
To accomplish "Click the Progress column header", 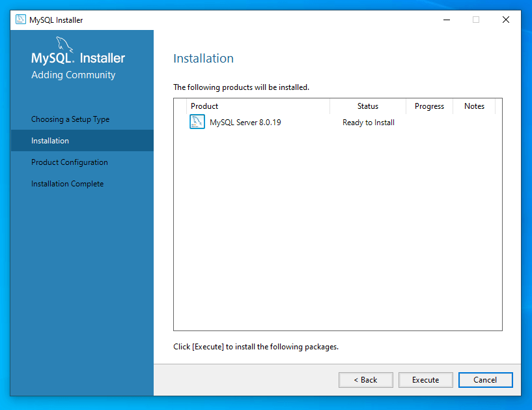I will point(429,106).
